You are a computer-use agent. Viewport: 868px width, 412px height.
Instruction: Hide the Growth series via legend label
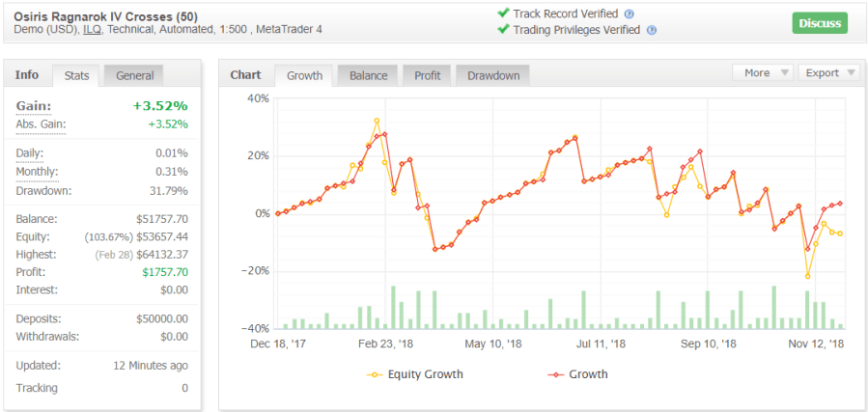tap(589, 374)
